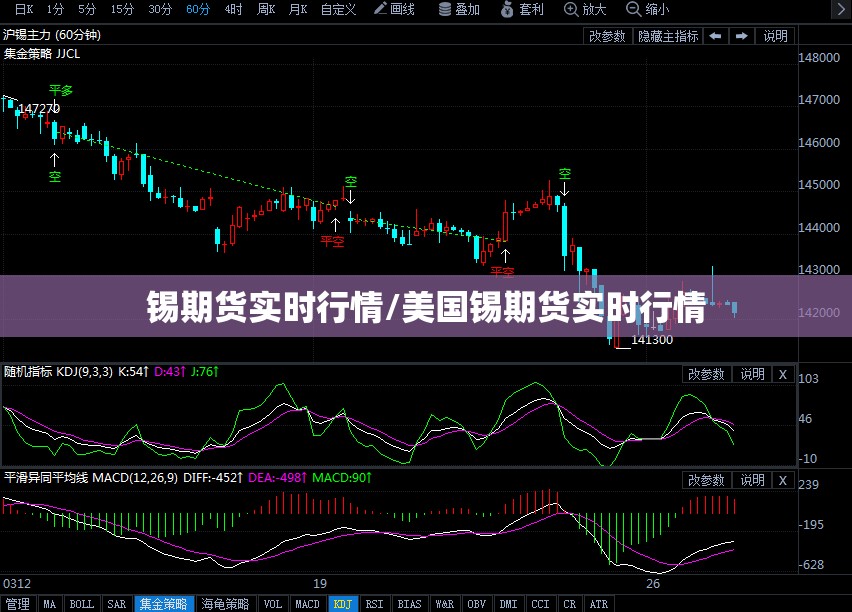Select the 海龟策略 indicator tab
This screenshot has height=612, width=852.
(225, 604)
